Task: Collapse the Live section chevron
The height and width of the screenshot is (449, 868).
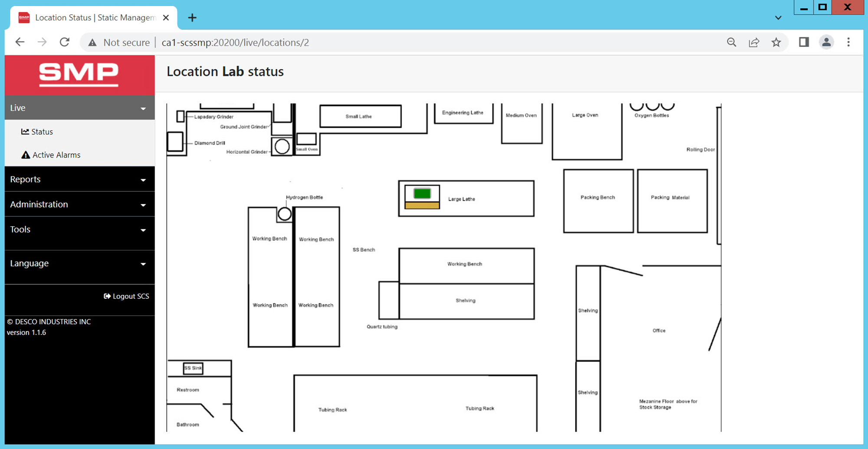Action: tap(143, 108)
